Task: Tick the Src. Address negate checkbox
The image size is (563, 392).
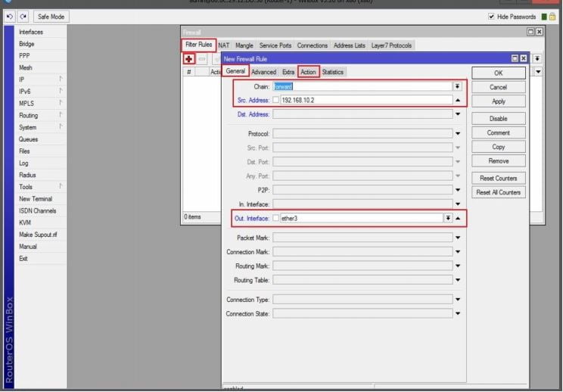Action: point(276,100)
